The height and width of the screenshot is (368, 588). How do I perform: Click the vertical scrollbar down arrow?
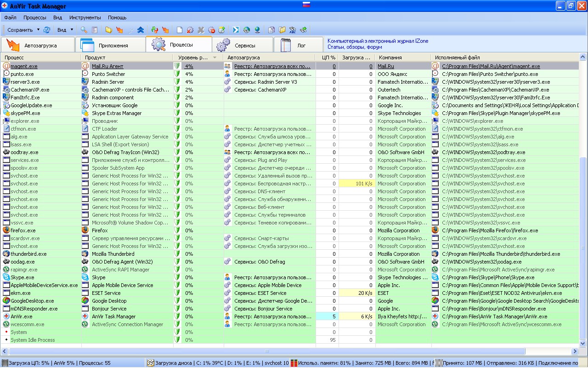click(x=583, y=344)
